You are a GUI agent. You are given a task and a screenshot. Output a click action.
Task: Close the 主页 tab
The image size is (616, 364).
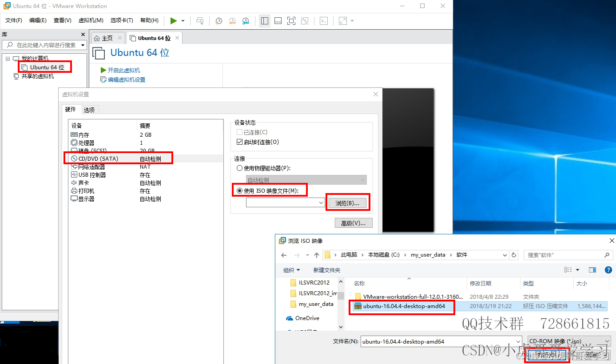coord(119,38)
